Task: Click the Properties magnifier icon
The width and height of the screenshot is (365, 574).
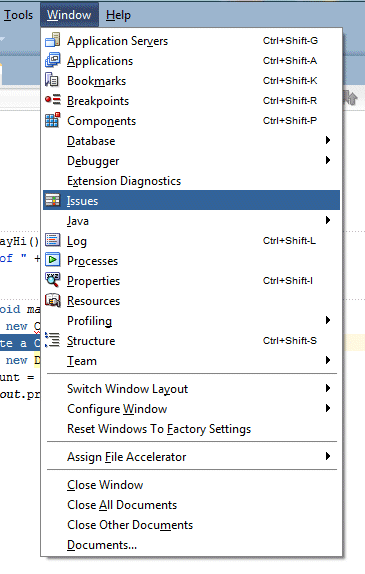Action: [53, 280]
